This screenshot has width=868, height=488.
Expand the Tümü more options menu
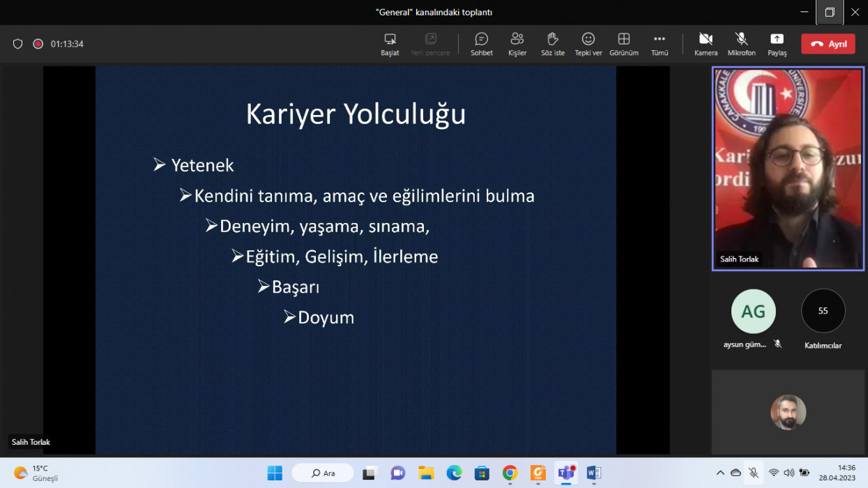click(x=660, y=44)
